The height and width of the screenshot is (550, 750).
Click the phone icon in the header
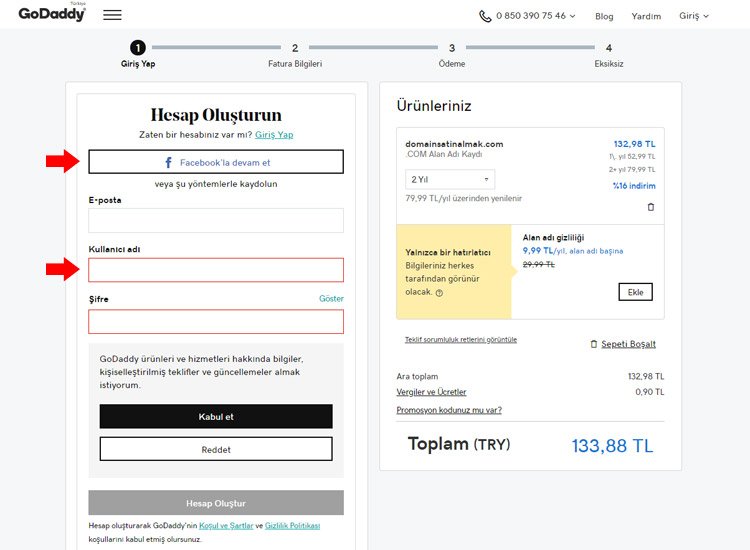[485, 16]
